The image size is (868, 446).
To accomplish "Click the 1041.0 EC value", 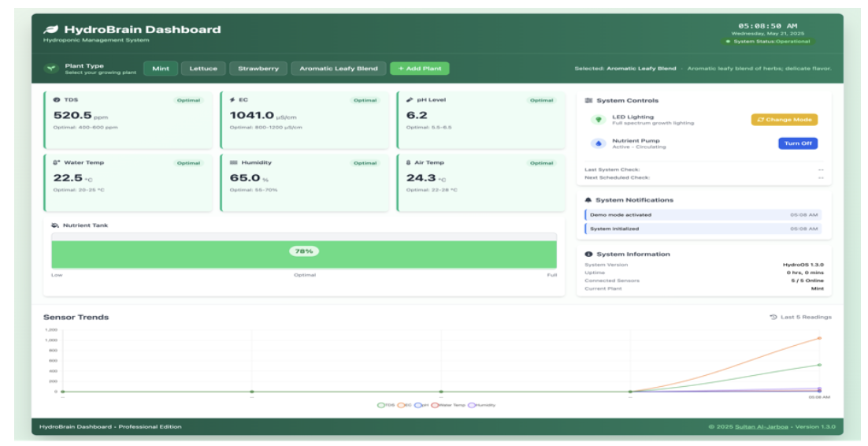I will pos(263,115).
